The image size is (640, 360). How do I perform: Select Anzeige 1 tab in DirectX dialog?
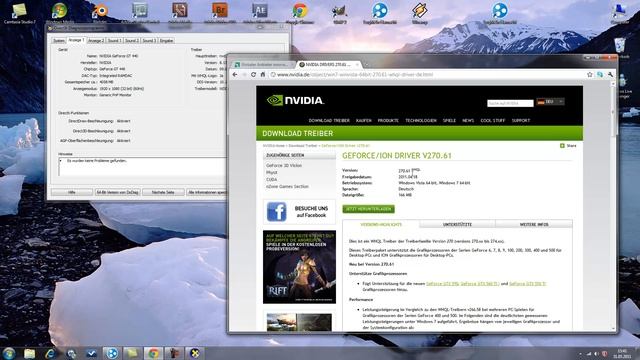[76, 40]
